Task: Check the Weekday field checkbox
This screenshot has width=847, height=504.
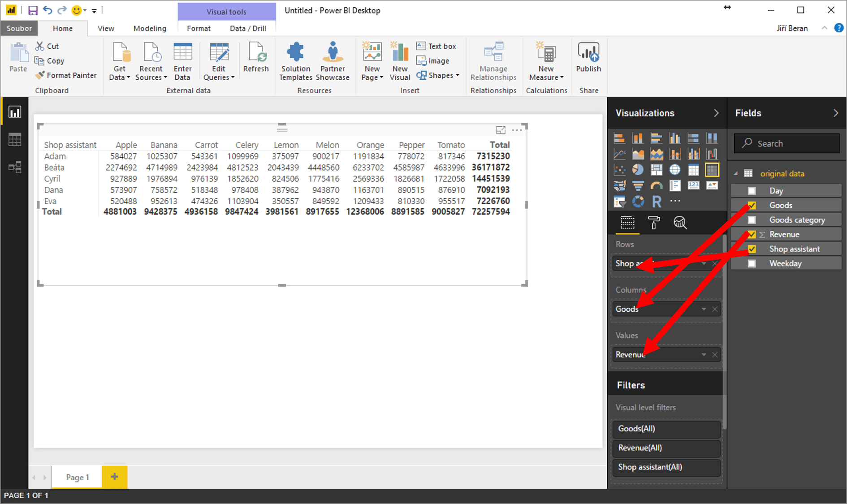Action: coord(752,263)
